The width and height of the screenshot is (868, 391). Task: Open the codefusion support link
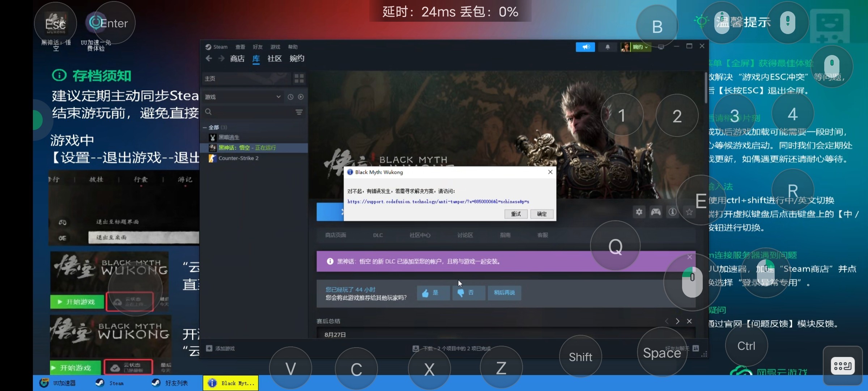point(438,202)
